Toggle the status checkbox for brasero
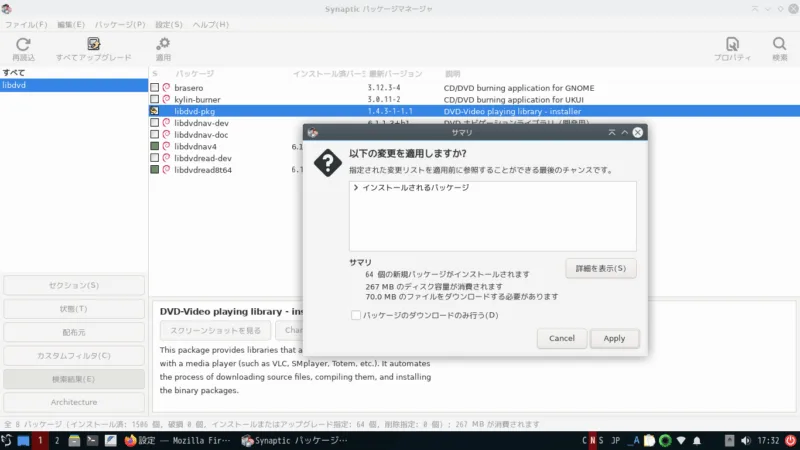The image size is (800, 450). [x=155, y=88]
